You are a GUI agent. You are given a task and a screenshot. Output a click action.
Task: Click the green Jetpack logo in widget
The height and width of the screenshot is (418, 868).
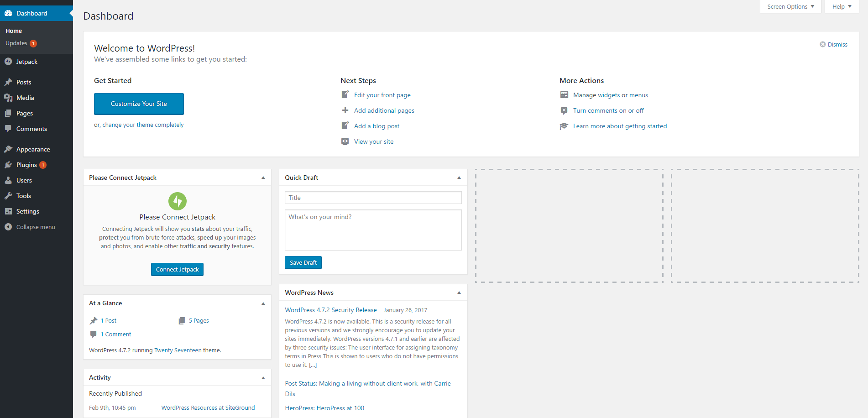[178, 201]
